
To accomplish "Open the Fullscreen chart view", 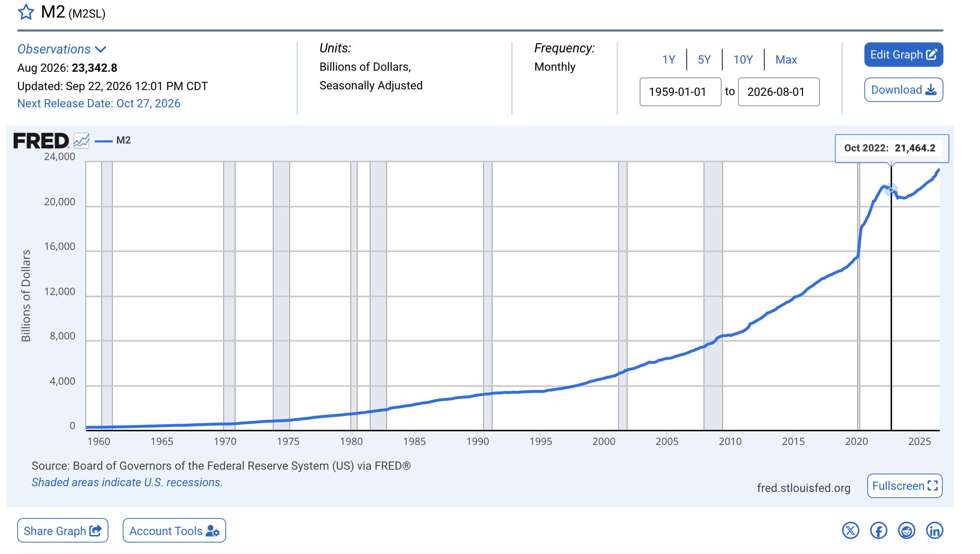I will tap(904, 485).
